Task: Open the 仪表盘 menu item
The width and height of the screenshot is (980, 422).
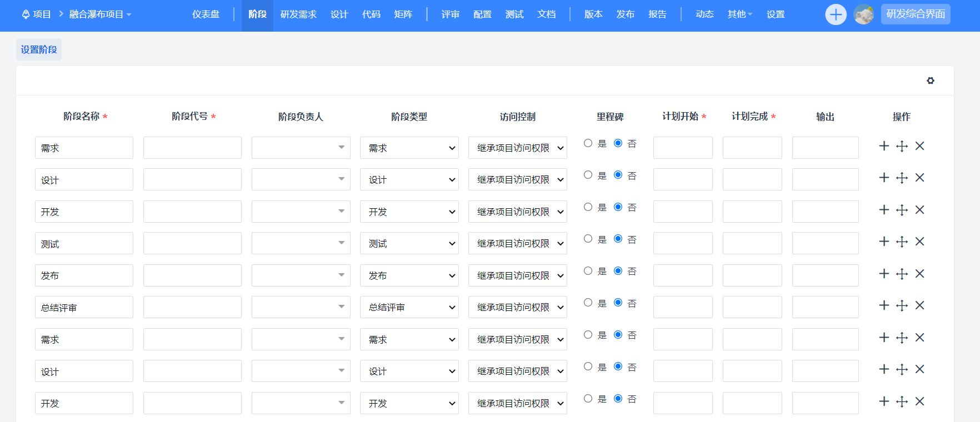Action: pyautogui.click(x=206, y=14)
